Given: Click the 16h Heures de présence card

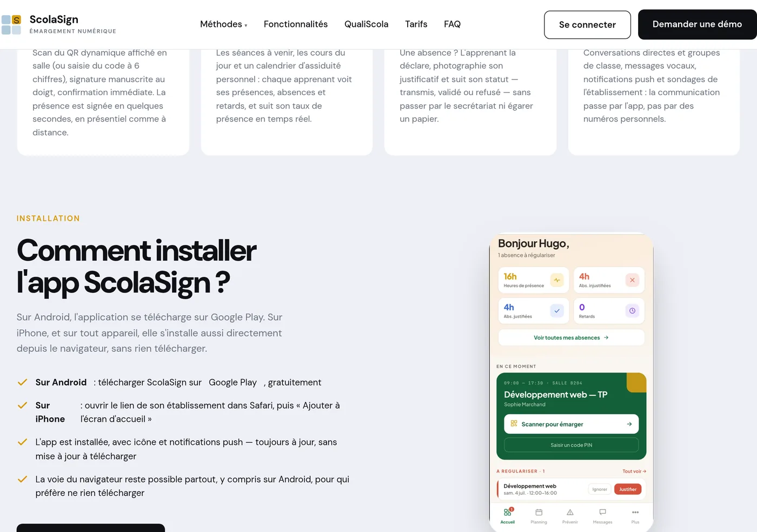Looking at the screenshot, I should pos(533,280).
